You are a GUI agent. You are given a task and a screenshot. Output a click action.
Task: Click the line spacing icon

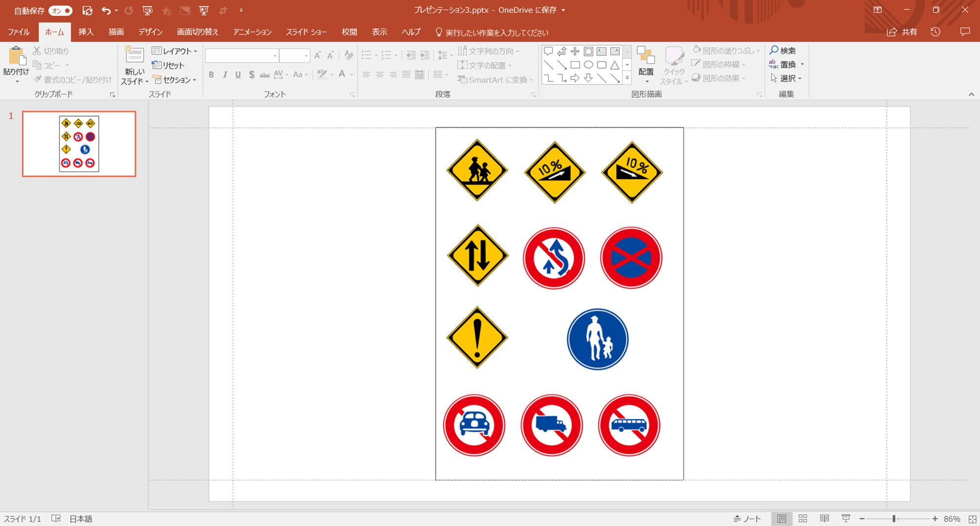coord(443,55)
